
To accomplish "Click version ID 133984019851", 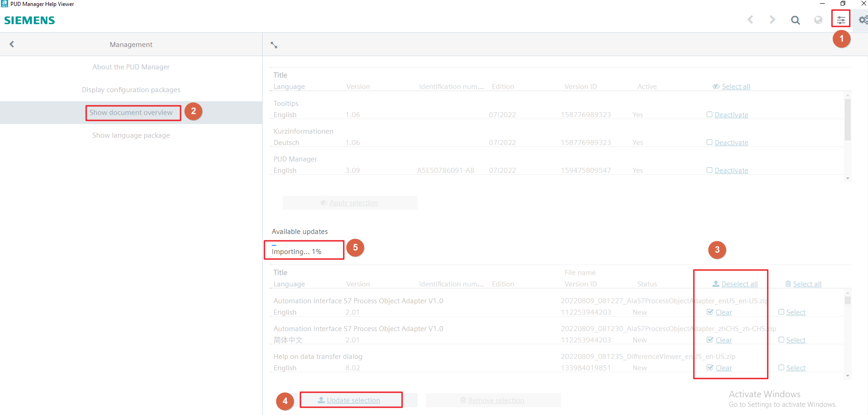I will (x=586, y=368).
